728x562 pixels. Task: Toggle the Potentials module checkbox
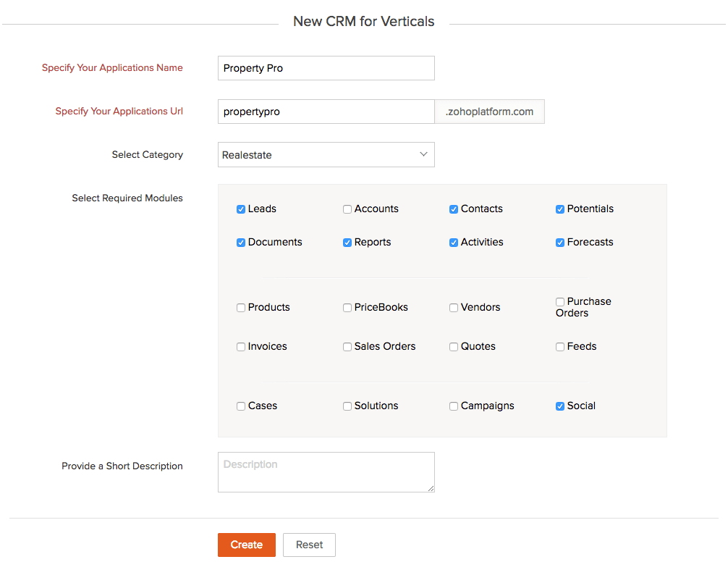click(x=560, y=209)
